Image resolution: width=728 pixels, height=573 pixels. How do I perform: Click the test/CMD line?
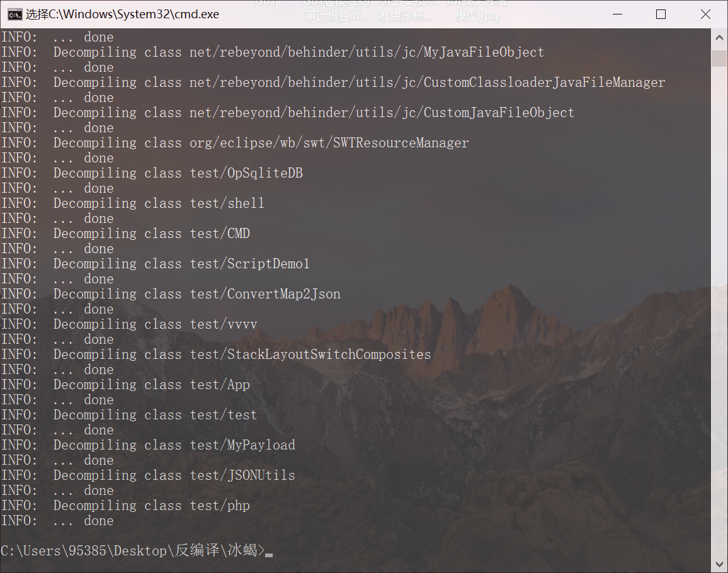coord(125,234)
